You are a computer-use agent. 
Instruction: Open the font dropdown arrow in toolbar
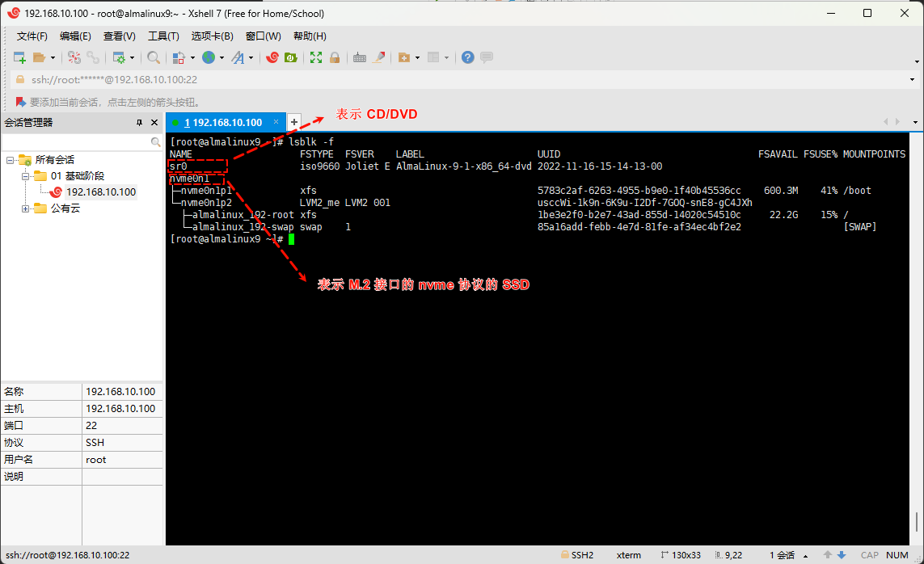coord(251,58)
